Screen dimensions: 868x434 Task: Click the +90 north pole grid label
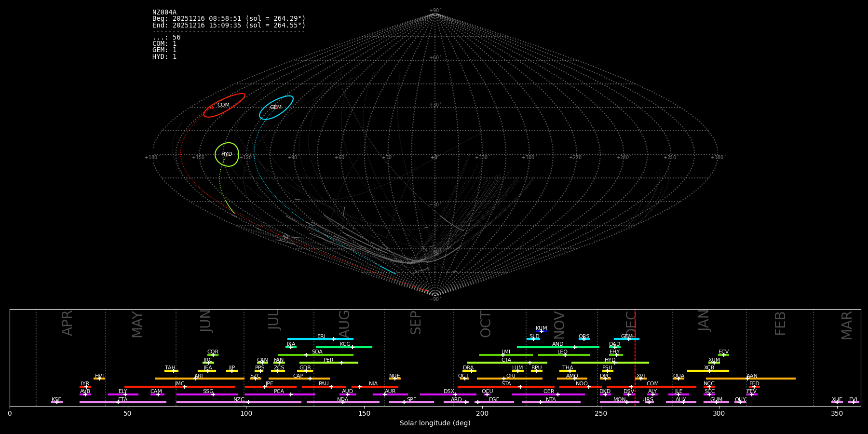click(x=435, y=11)
